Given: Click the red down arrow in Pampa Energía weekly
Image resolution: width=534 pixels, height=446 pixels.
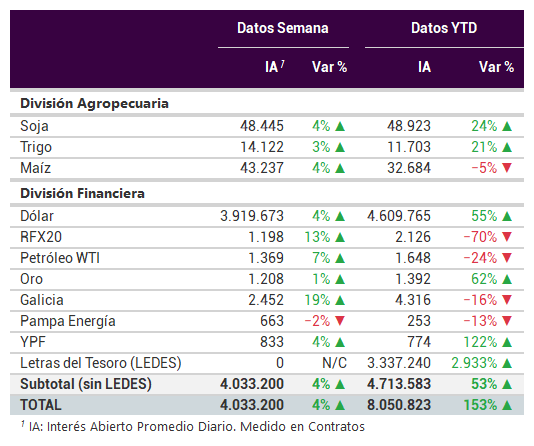Looking at the screenshot, I should pos(340,321).
